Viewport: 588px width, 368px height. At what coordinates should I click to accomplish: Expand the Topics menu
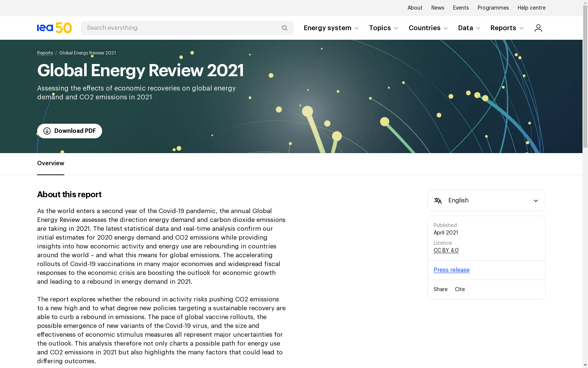click(384, 28)
